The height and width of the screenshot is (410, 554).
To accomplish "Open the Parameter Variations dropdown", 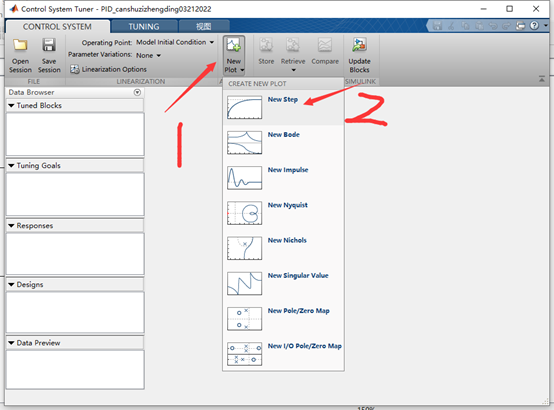I will (x=148, y=55).
